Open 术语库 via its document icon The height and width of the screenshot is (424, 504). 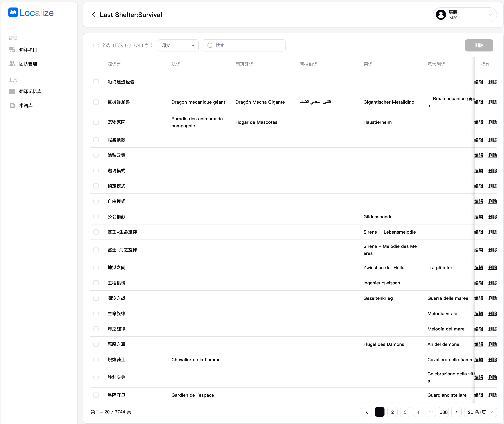(x=12, y=106)
